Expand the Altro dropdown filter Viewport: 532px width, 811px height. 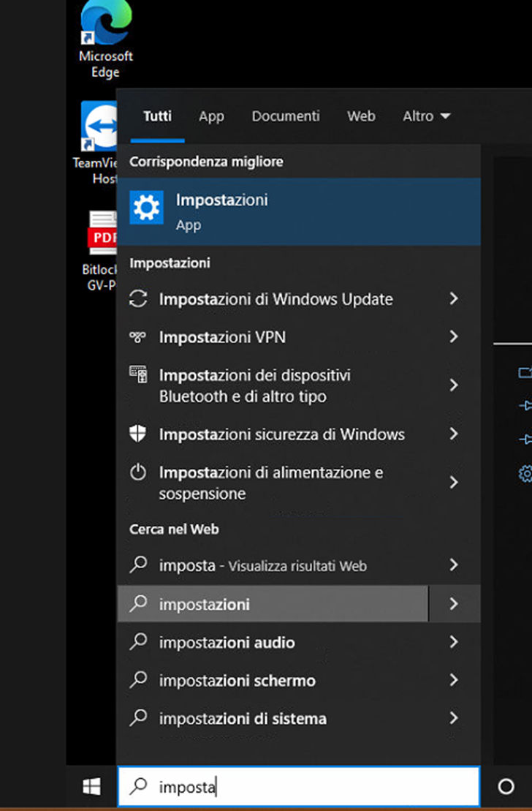click(427, 116)
